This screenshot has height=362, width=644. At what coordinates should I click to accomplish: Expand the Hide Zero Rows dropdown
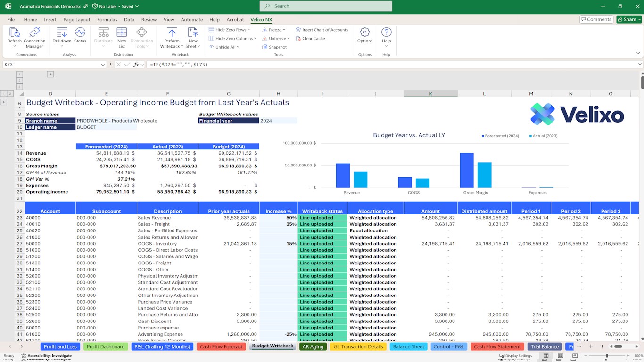coord(249,30)
